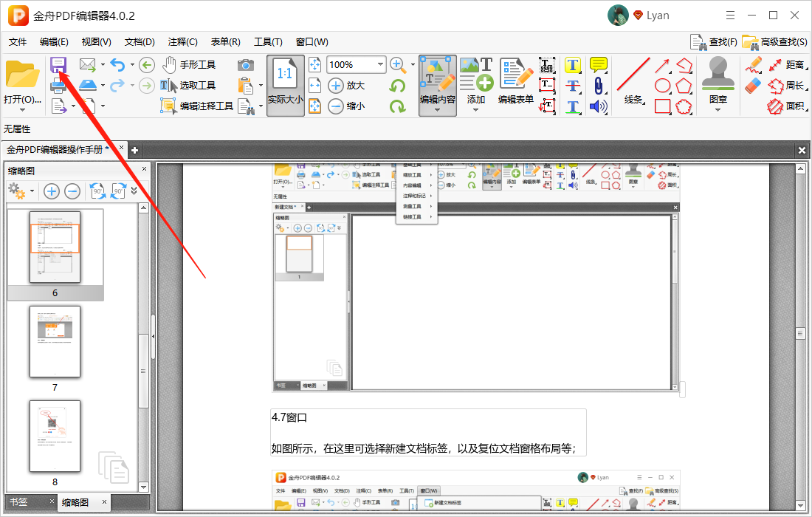Expand the Edit Content (编辑内容) dropdown arrow

438,110
